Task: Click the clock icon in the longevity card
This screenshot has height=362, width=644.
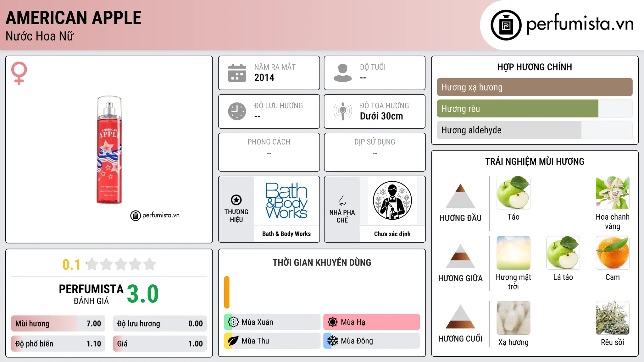Action: pyautogui.click(x=237, y=111)
